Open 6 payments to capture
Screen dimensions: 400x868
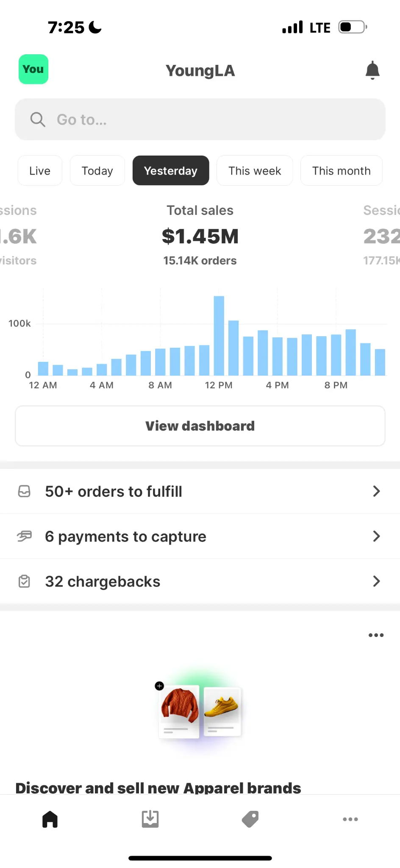(x=200, y=536)
